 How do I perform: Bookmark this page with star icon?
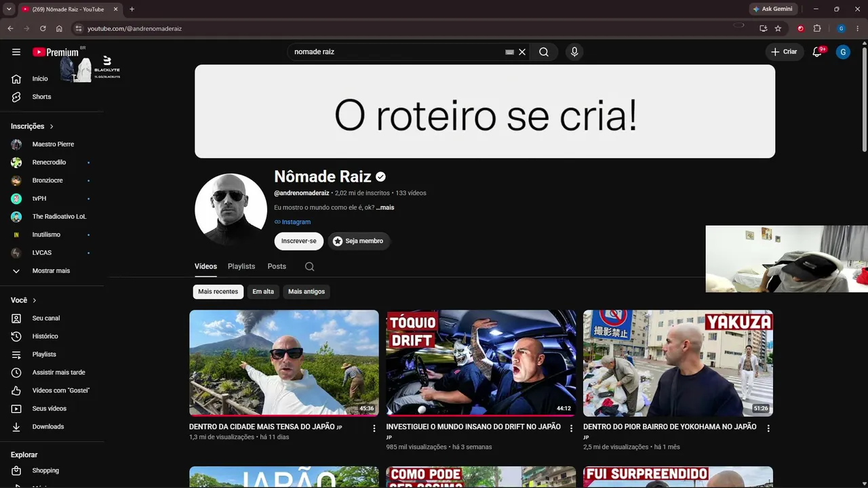point(778,28)
